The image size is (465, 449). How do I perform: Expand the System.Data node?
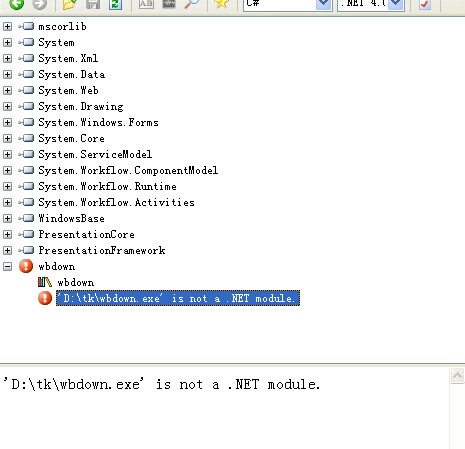(x=7, y=74)
